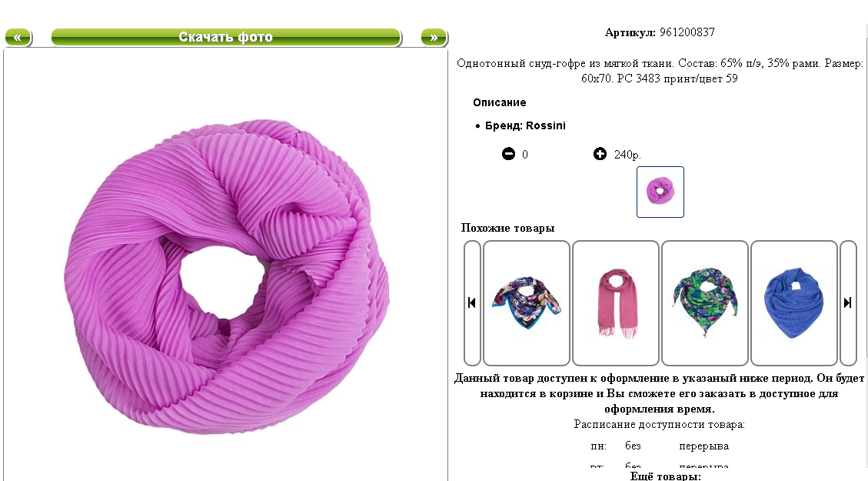This screenshot has height=481, width=868.
Task: Click the 240р. price label
Action: coord(627,155)
